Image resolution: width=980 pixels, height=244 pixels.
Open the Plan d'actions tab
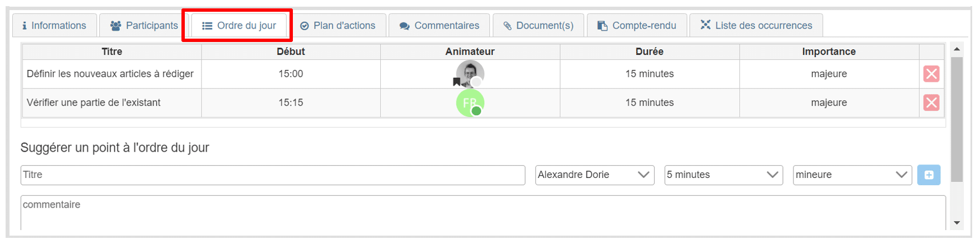[338, 26]
